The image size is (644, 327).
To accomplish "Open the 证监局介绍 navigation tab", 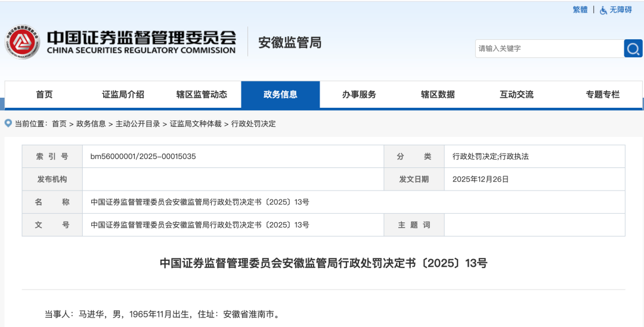I will coord(123,94).
